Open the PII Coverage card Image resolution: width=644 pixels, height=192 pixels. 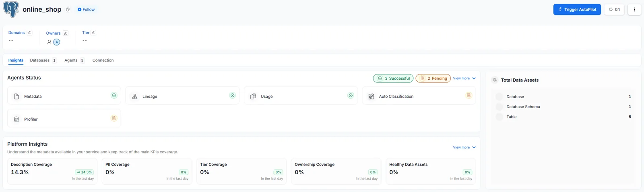point(147,171)
